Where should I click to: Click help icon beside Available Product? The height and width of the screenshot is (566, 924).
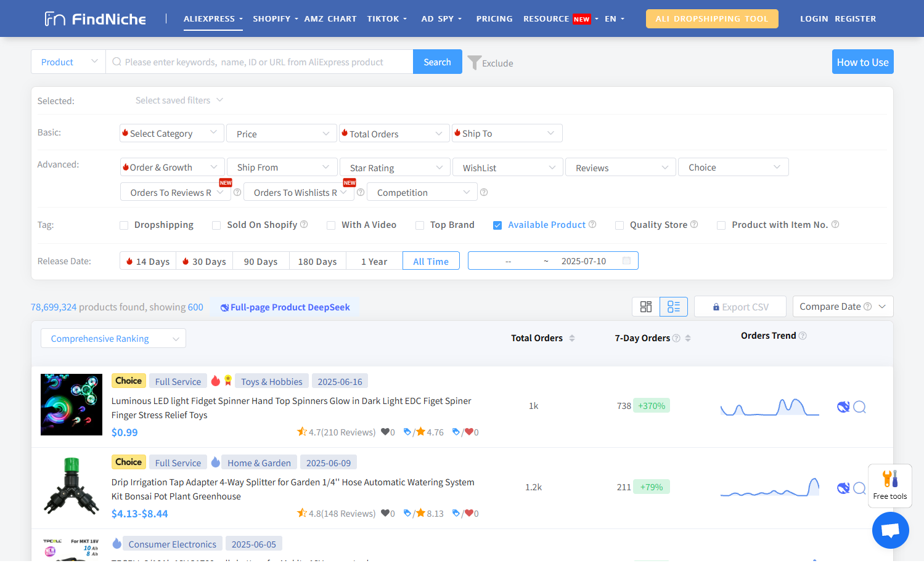pos(592,225)
